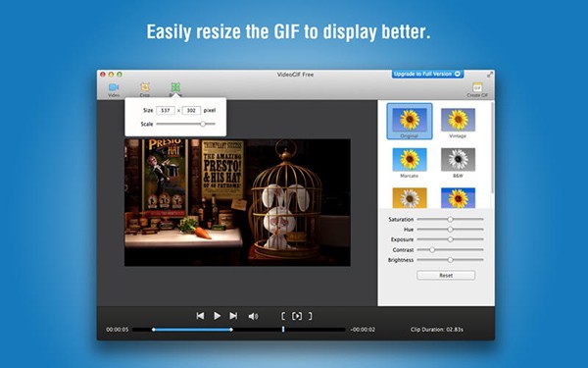The image size is (588, 368).
Task: Click the Clip Duration: 02.83s text
Action: (x=436, y=330)
